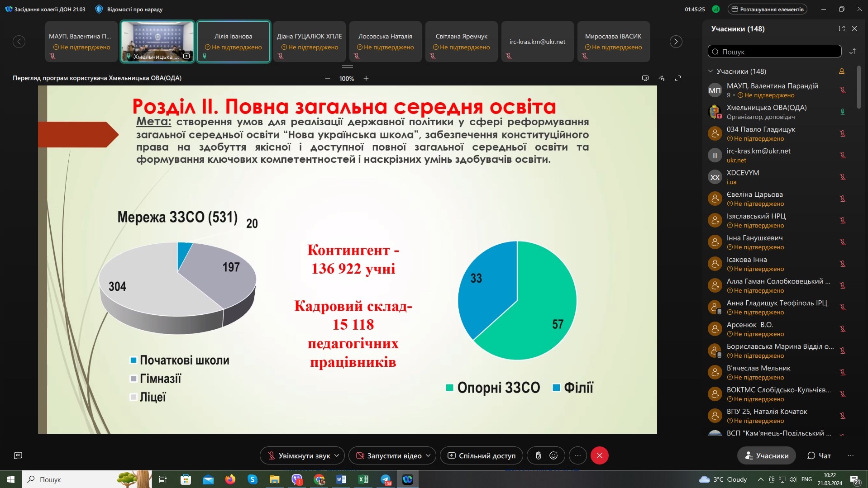Toggle the raise hand button
868x488 pixels.
tap(538, 455)
